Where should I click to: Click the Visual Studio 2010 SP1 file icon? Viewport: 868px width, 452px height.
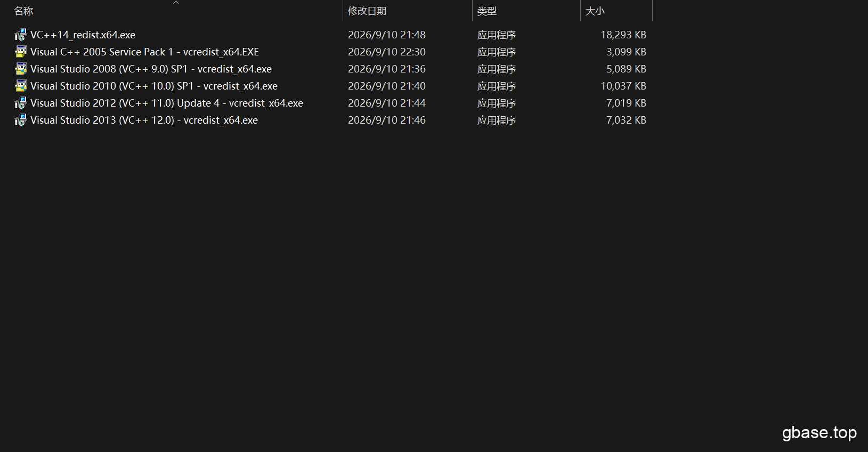[x=20, y=86]
